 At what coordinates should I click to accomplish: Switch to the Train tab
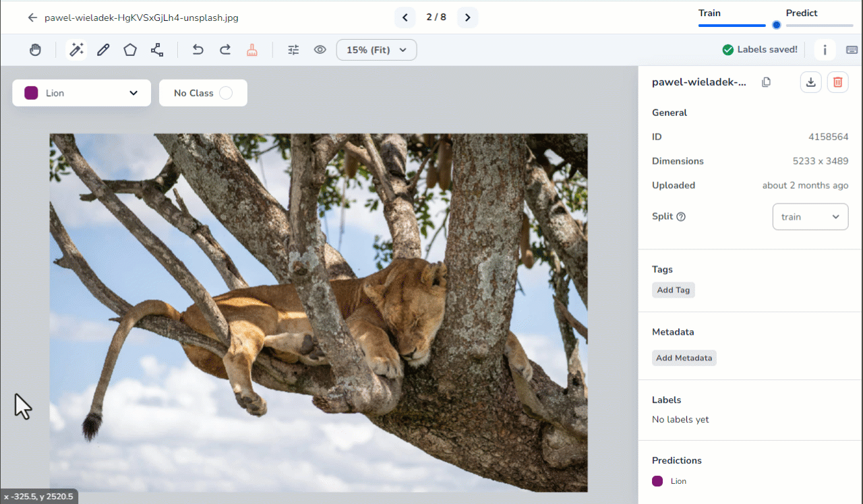pyautogui.click(x=709, y=13)
